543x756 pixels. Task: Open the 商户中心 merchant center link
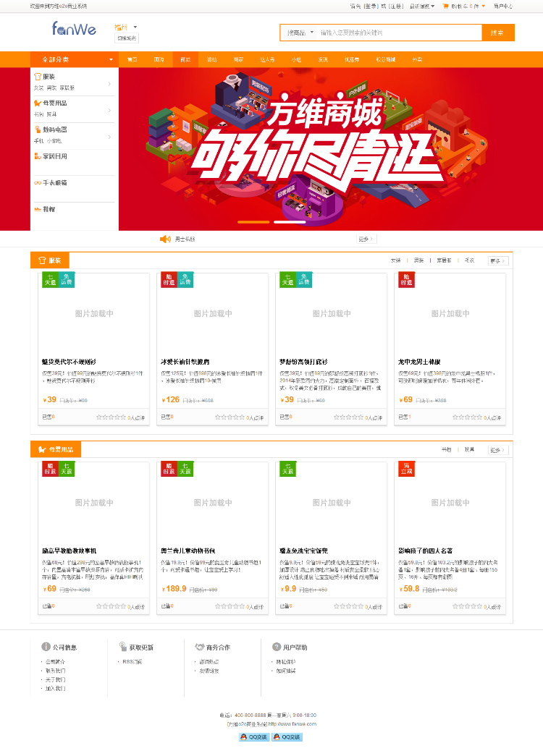click(503, 7)
